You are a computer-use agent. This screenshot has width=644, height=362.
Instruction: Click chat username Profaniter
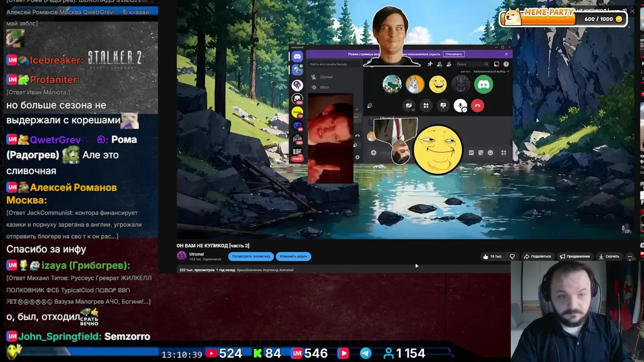[x=55, y=79]
